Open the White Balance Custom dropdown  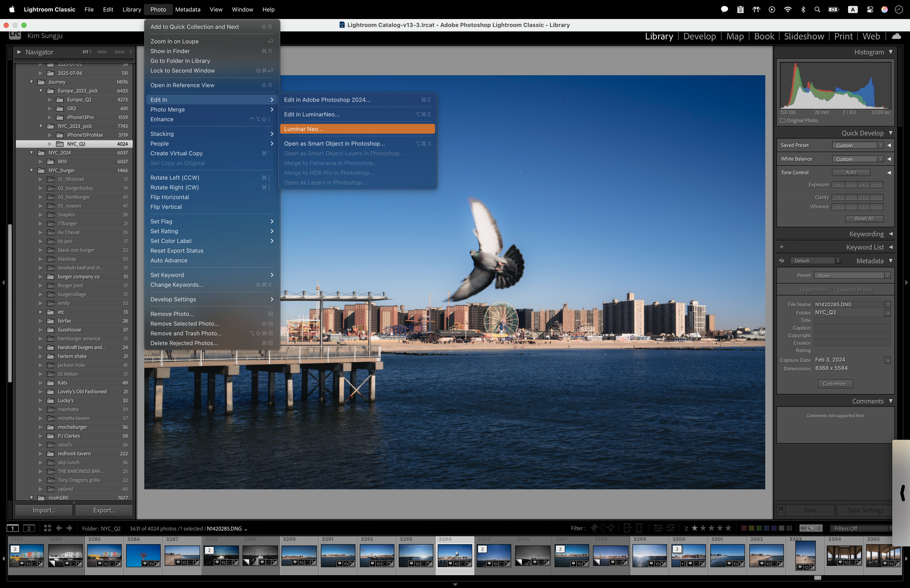point(857,159)
